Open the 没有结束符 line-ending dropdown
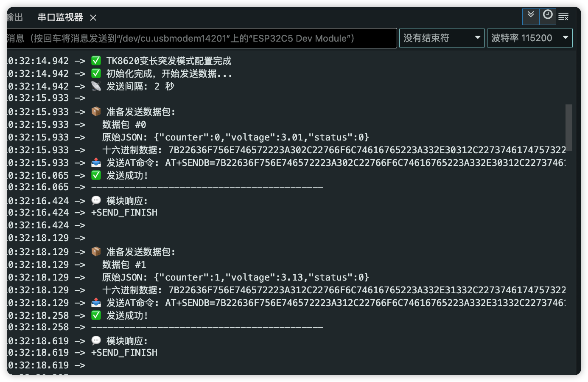The image size is (588, 382). click(x=442, y=38)
